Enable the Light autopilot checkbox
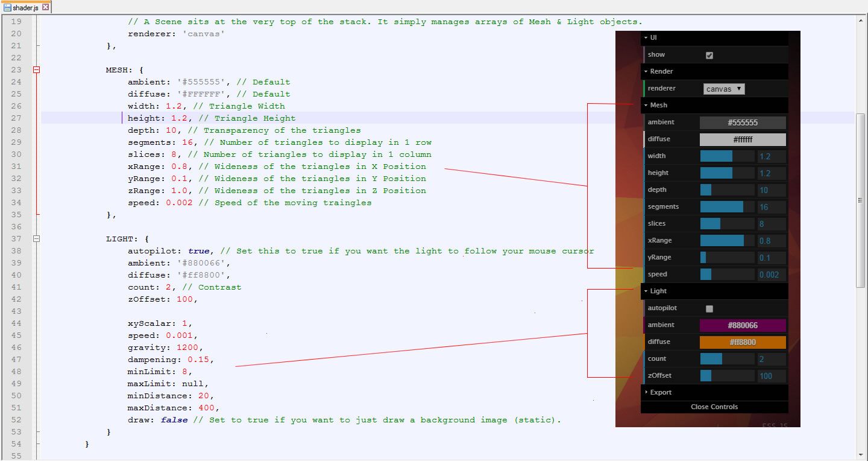This screenshot has width=868, height=461. 709,308
